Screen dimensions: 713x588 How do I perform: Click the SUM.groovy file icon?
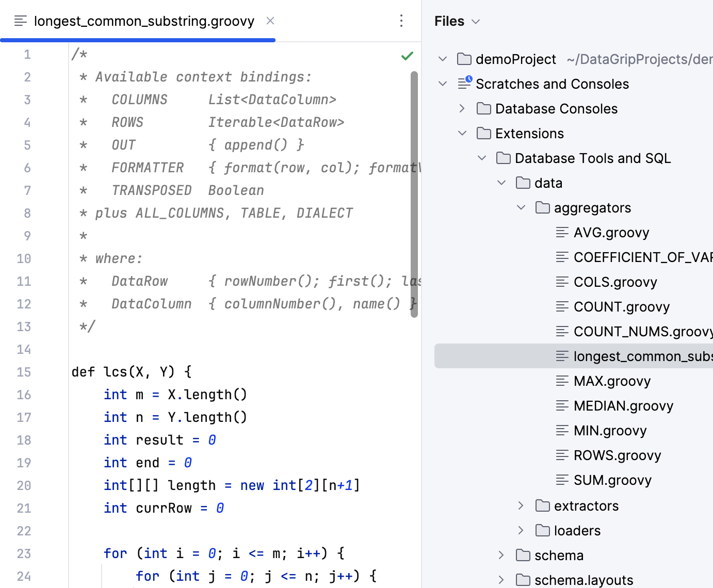[x=562, y=480]
